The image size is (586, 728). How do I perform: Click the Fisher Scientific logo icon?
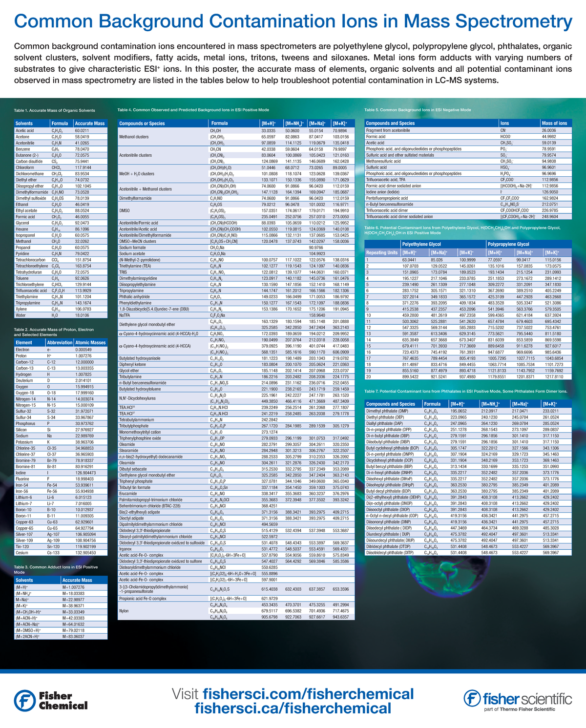tap(472, 698)
